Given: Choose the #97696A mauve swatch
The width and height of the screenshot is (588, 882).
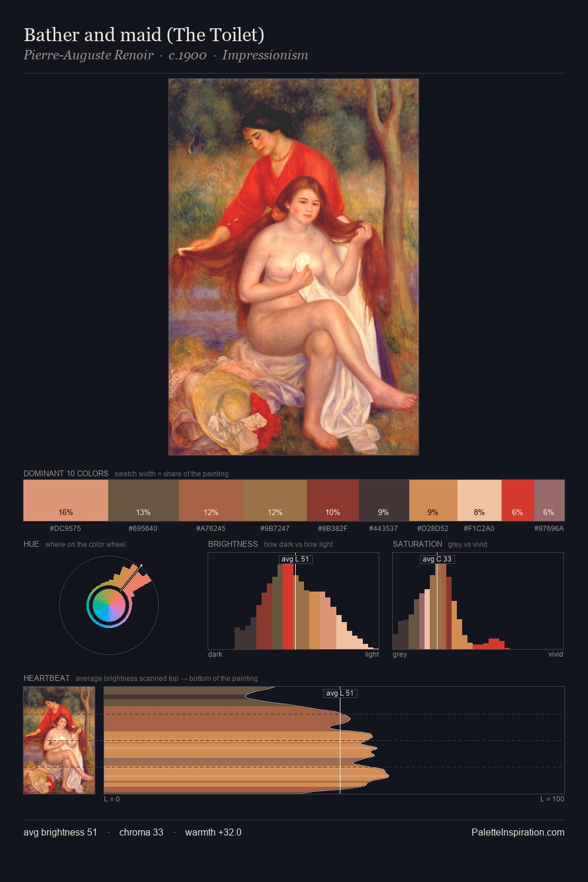Looking at the screenshot, I should [x=549, y=500].
